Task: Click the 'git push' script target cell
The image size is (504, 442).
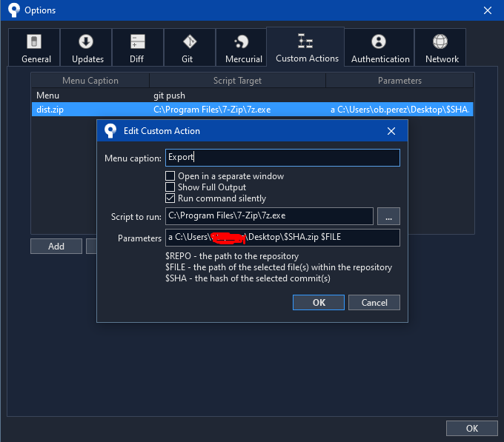Action: tap(170, 96)
